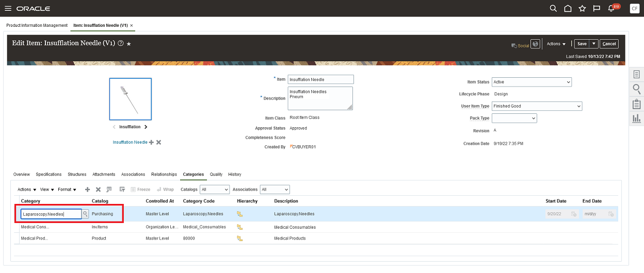
Task: Expand the Save button dropdown arrow
Action: pyautogui.click(x=594, y=44)
